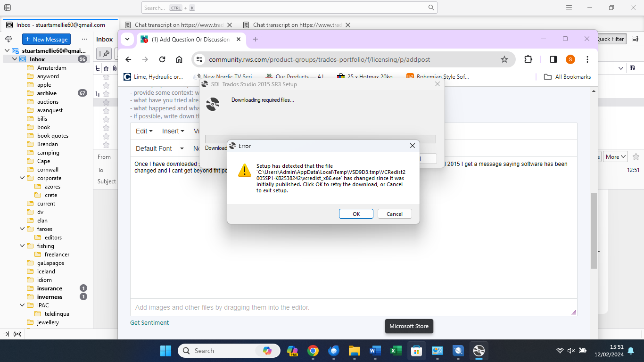Toggle Quick Filter in Thunderbird

pyautogui.click(x=611, y=39)
